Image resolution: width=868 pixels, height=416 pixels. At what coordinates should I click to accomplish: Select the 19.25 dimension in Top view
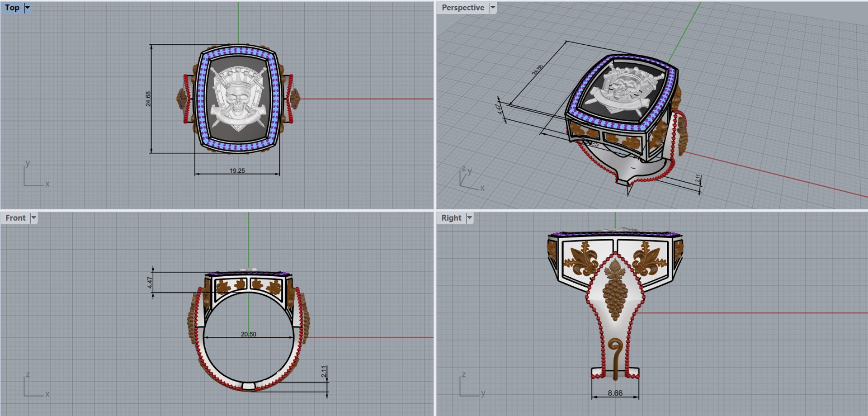(237, 170)
